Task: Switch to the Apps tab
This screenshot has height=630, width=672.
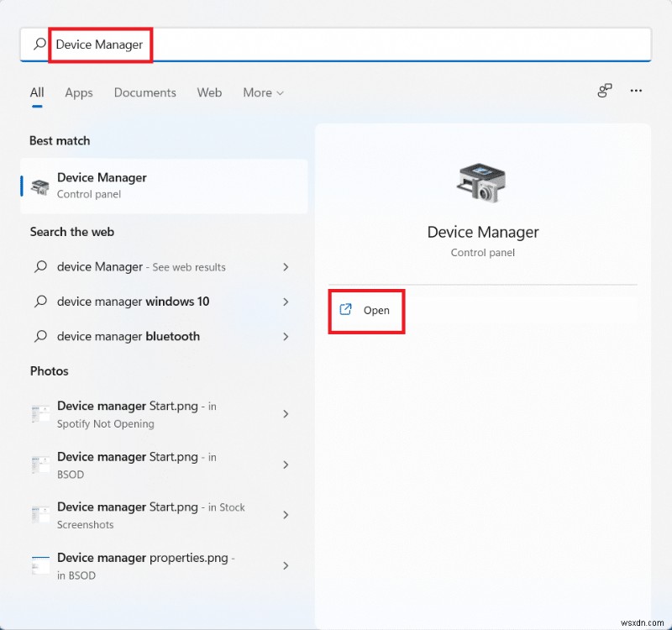Action: [79, 92]
